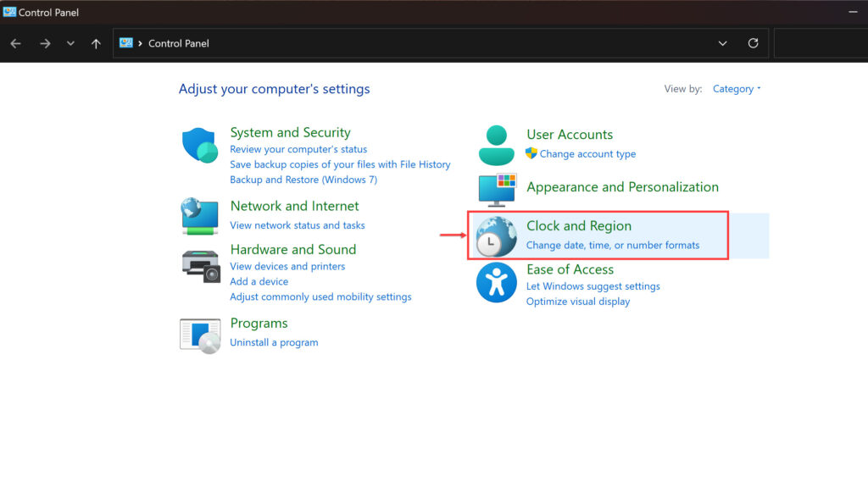Click the Control Panel breadcrumb text
This screenshot has height=482, width=868.
tap(178, 43)
